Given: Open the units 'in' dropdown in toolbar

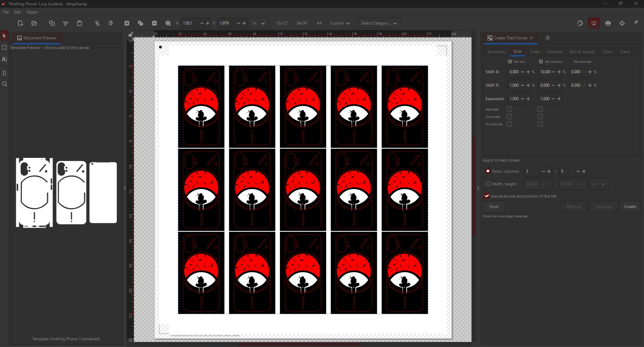Looking at the screenshot, I should pos(259,23).
